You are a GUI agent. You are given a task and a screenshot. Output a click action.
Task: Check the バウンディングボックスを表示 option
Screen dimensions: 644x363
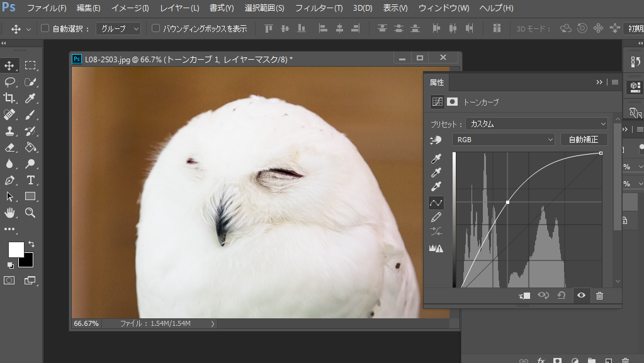(156, 28)
